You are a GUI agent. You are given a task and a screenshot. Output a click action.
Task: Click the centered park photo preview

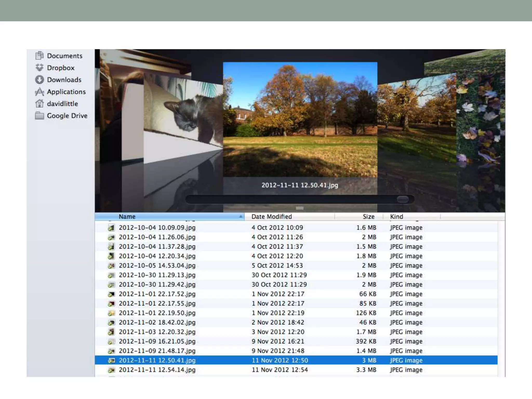[300, 119]
